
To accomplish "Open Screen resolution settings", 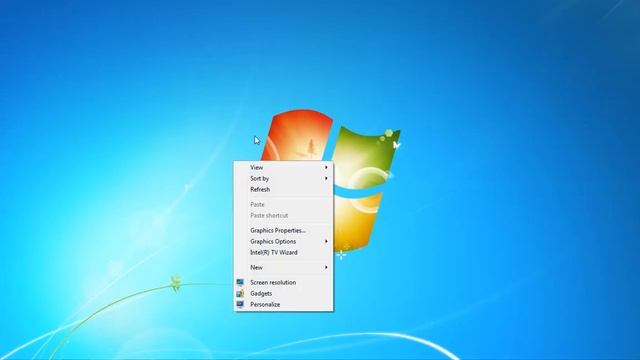I will click(x=284, y=282).
